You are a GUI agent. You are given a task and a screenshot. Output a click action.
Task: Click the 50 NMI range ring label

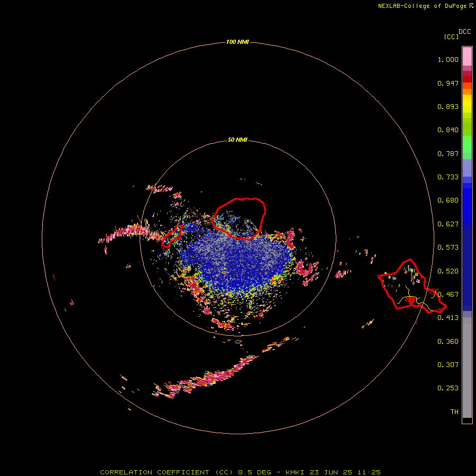[237, 140]
